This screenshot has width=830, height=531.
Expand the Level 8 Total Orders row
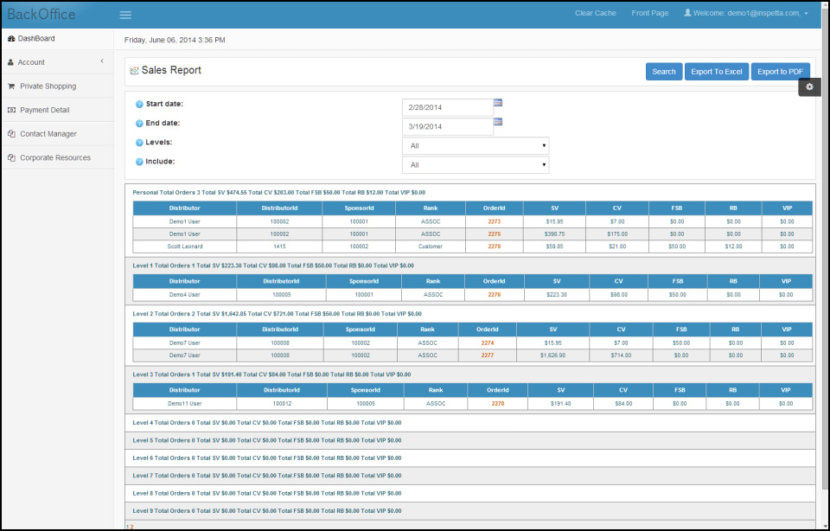pos(470,493)
